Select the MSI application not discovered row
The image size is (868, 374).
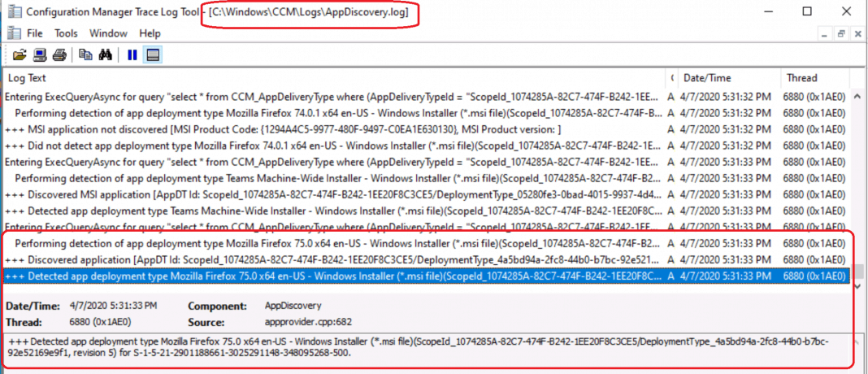325,130
